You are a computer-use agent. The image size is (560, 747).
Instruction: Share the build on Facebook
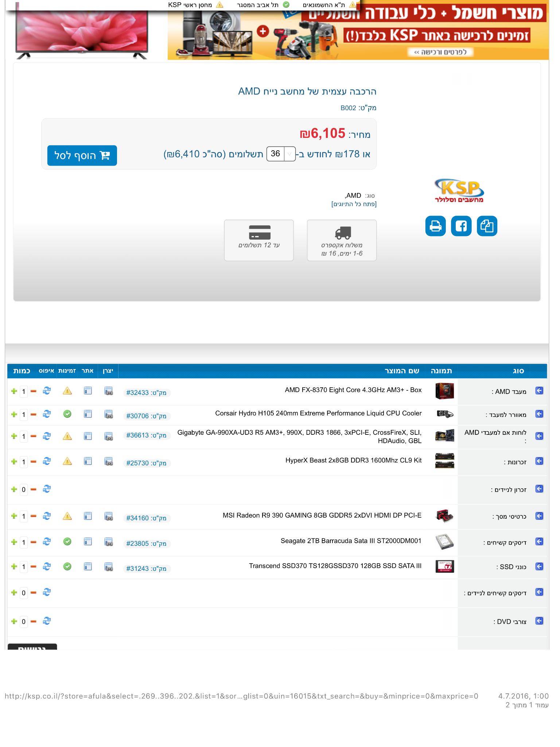click(461, 226)
